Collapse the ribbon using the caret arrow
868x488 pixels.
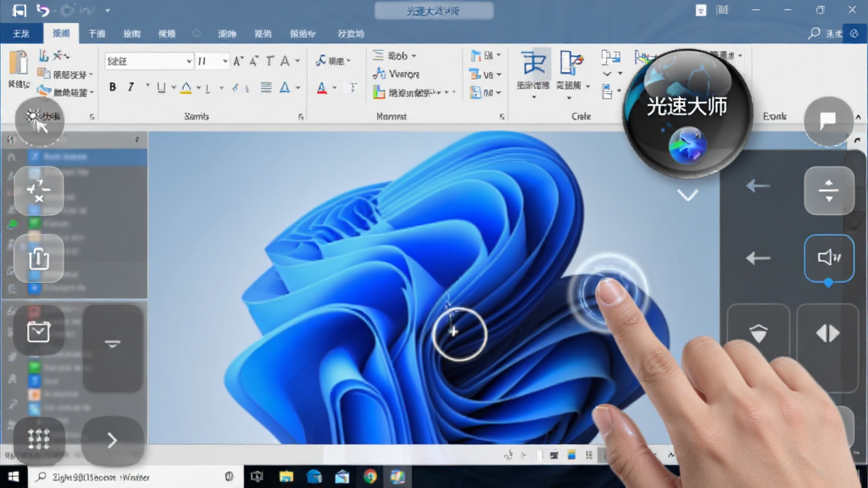point(858,117)
